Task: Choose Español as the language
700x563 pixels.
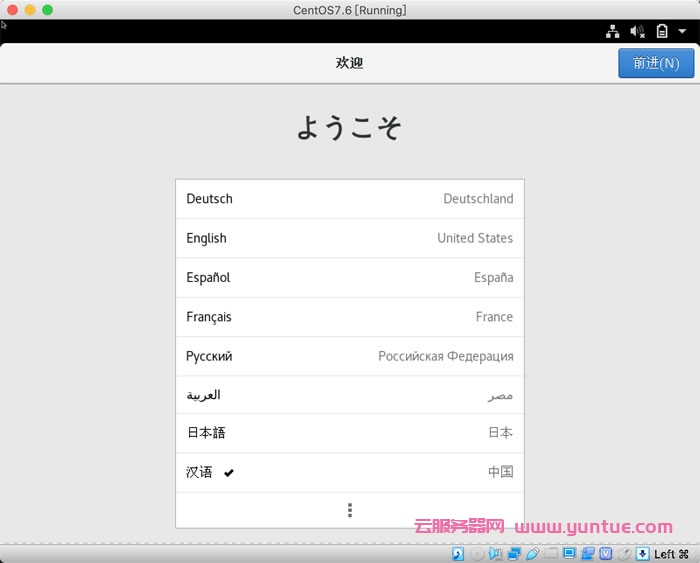Action: 349,277
